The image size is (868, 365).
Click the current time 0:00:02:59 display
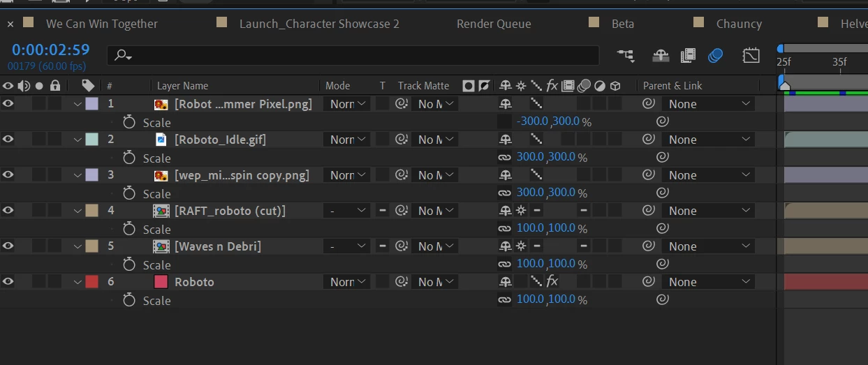pos(50,50)
